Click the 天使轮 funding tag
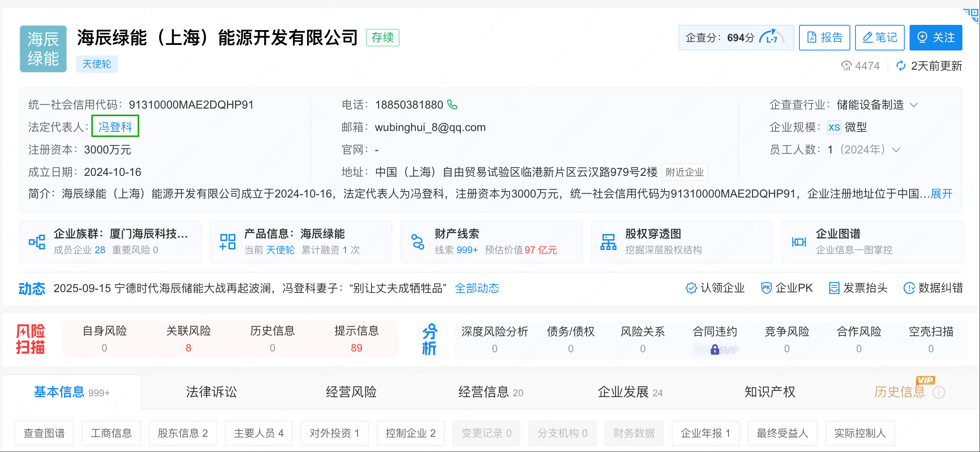The image size is (980, 452). click(97, 64)
